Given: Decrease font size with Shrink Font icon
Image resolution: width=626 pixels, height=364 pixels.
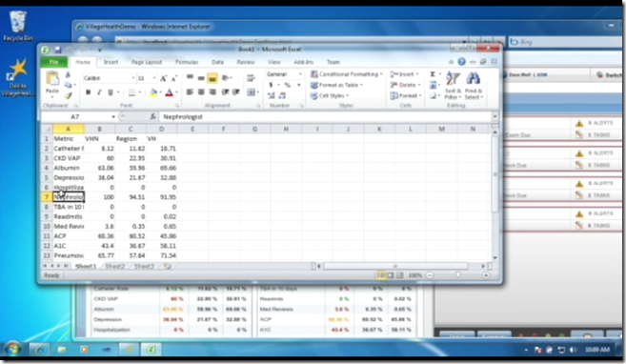Looking at the screenshot, I should [x=173, y=79].
